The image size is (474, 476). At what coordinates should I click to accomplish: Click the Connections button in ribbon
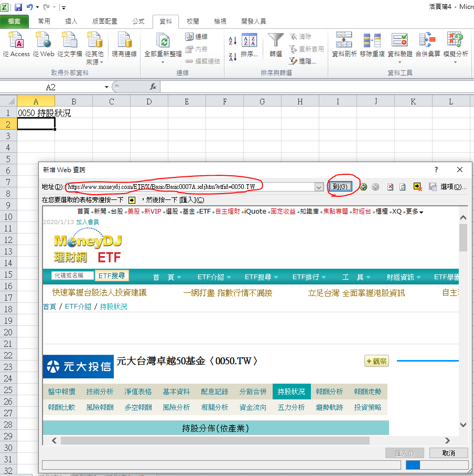tap(196, 37)
